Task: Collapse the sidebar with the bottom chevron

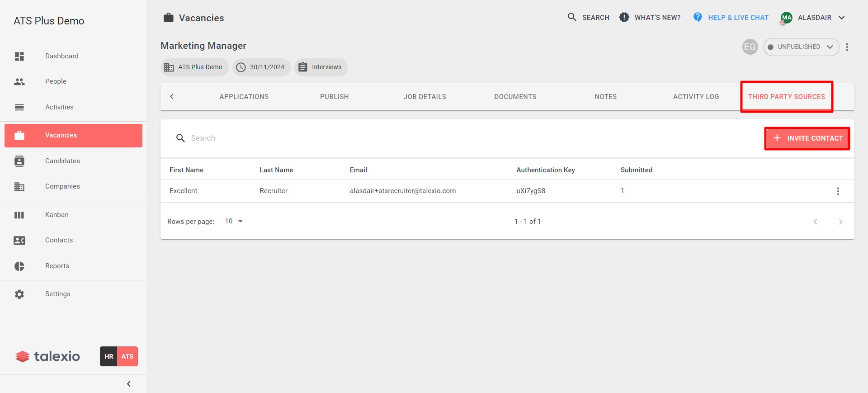Action: pos(129,384)
